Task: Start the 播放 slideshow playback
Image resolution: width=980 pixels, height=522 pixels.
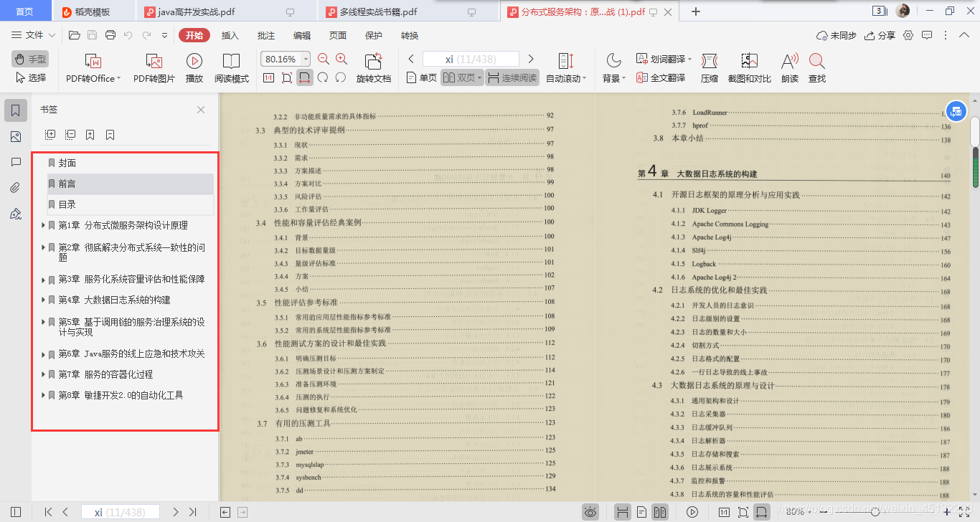Action: 194,68
